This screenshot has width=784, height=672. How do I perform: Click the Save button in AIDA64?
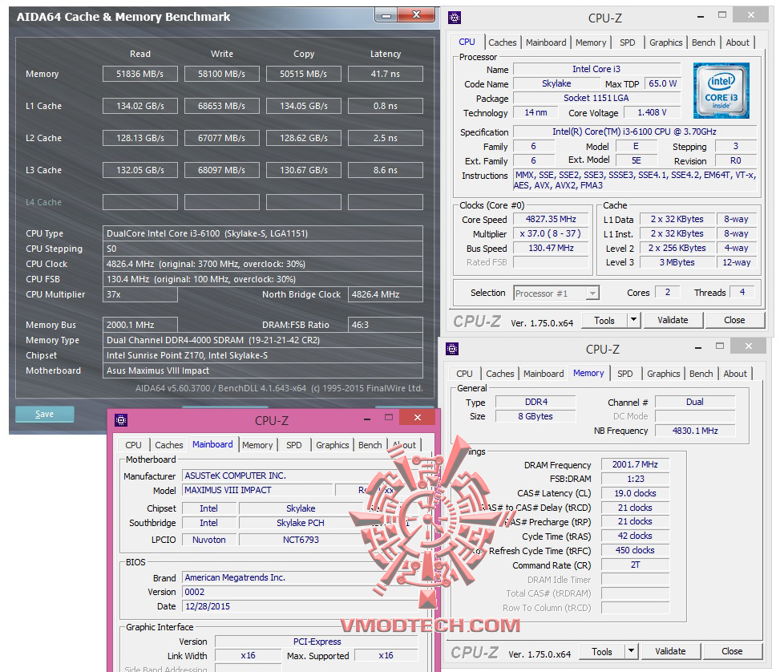45,414
